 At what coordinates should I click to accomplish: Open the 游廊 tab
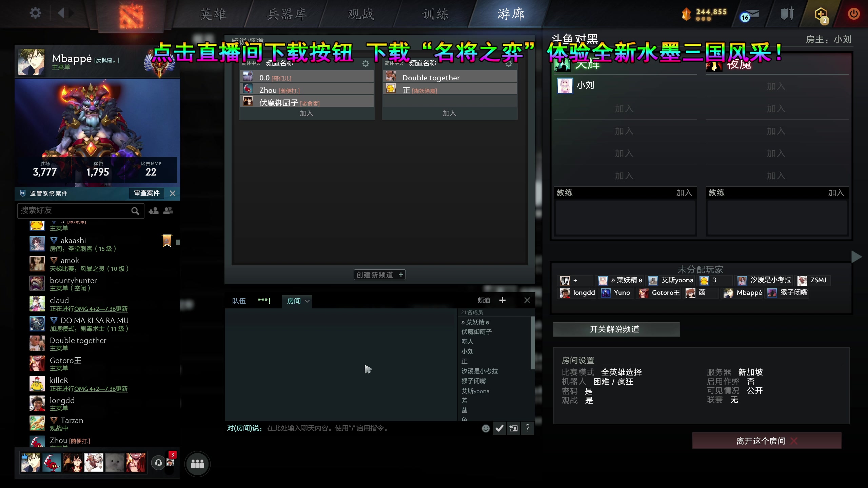[x=511, y=14]
